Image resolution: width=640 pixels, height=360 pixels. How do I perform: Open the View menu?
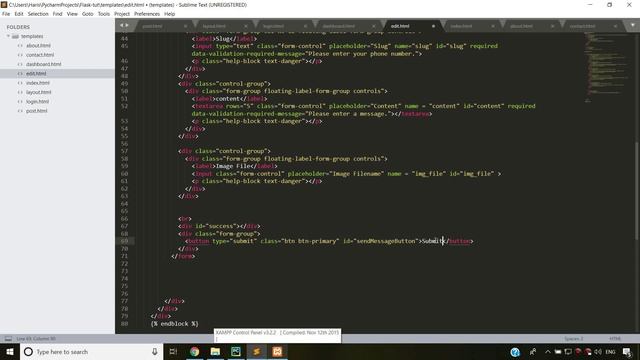[x=72, y=14]
